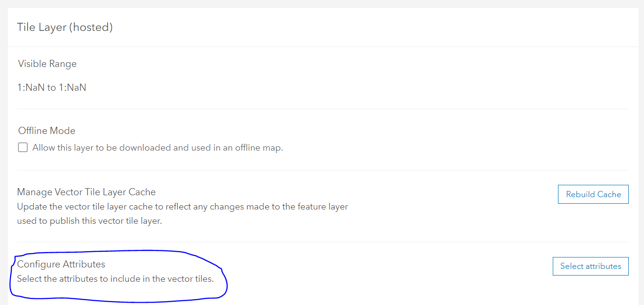Click the divider below Visible Range section
The width and height of the screenshot is (644, 305).
tap(322, 107)
